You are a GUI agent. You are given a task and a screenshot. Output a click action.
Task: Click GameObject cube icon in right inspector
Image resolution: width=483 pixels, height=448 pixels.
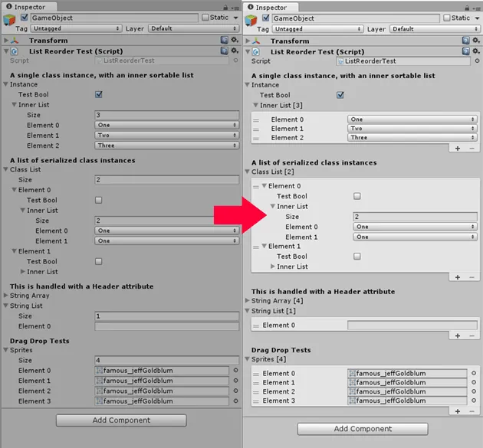[251, 21]
